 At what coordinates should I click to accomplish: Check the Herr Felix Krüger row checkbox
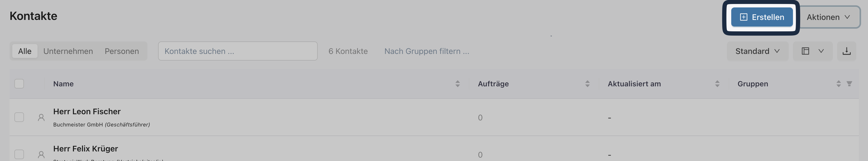tap(19, 154)
